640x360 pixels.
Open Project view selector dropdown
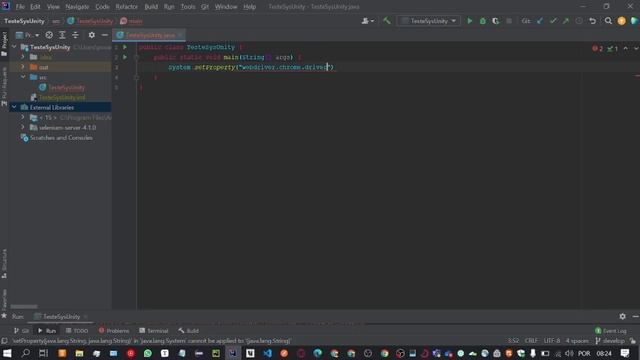[x=27, y=35]
